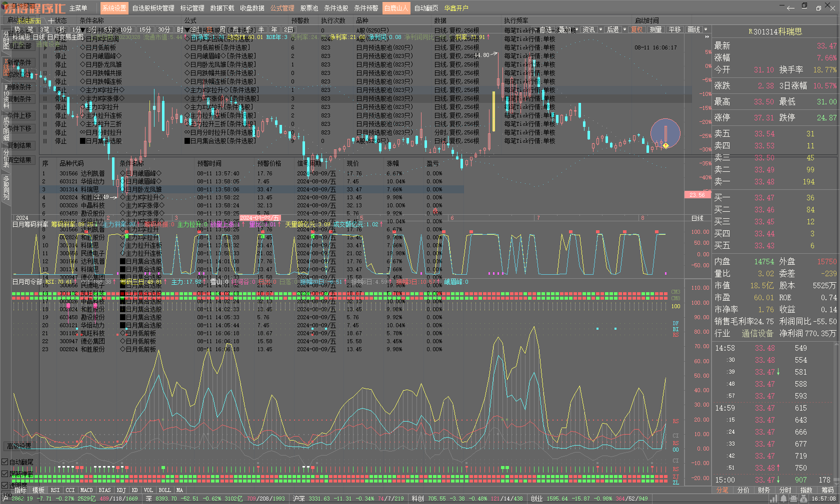The height and width of the screenshot is (504, 840).
Task: Enable the 复权 adjustment toggle
Action: click(x=637, y=30)
